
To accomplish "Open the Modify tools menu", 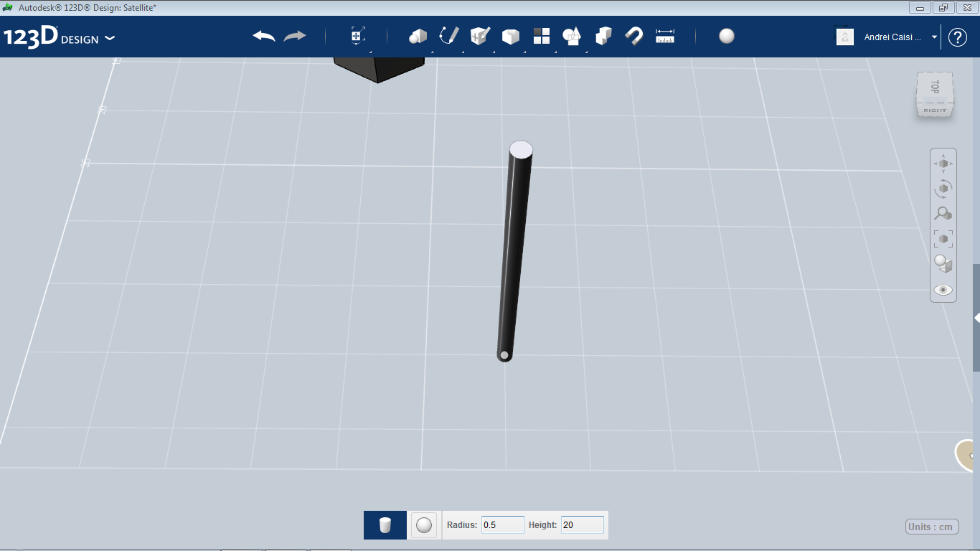I will point(510,37).
